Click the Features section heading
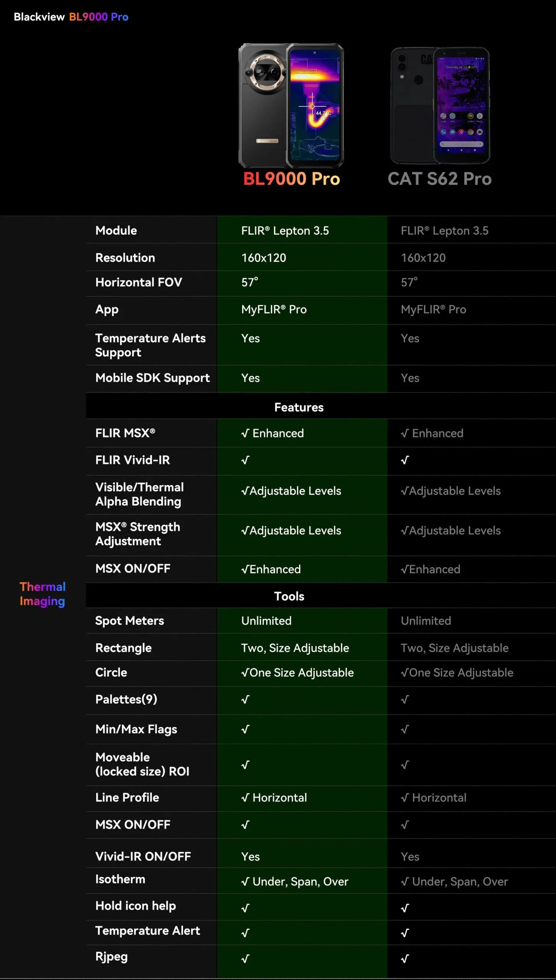Image resolution: width=556 pixels, height=980 pixels. (299, 407)
